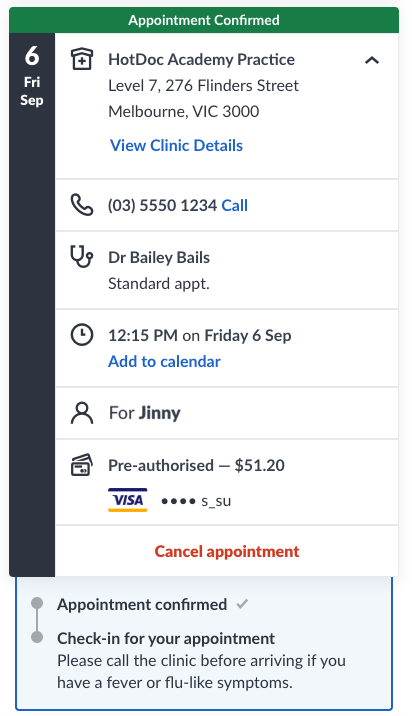Add appointment to calendar
Viewport: 412px width, 716px height.
point(164,361)
